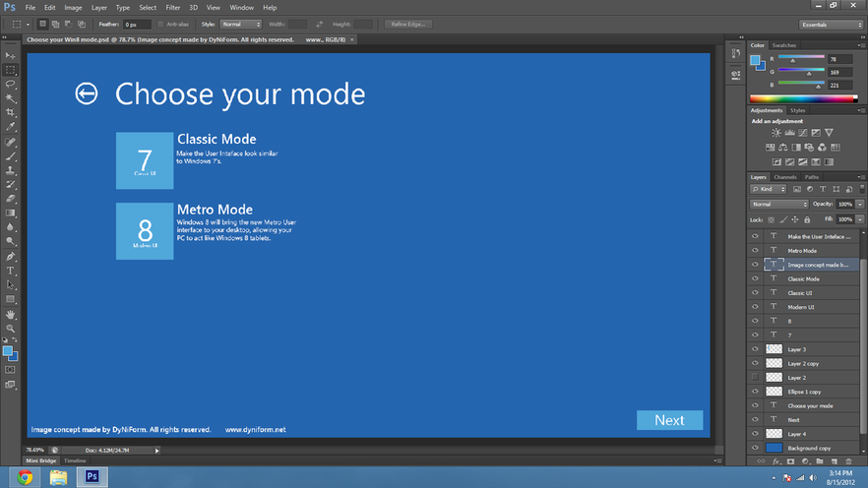Viewport: 868px width, 488px height.
Task: Select the Gradient tool
Action: pos(11,213)
